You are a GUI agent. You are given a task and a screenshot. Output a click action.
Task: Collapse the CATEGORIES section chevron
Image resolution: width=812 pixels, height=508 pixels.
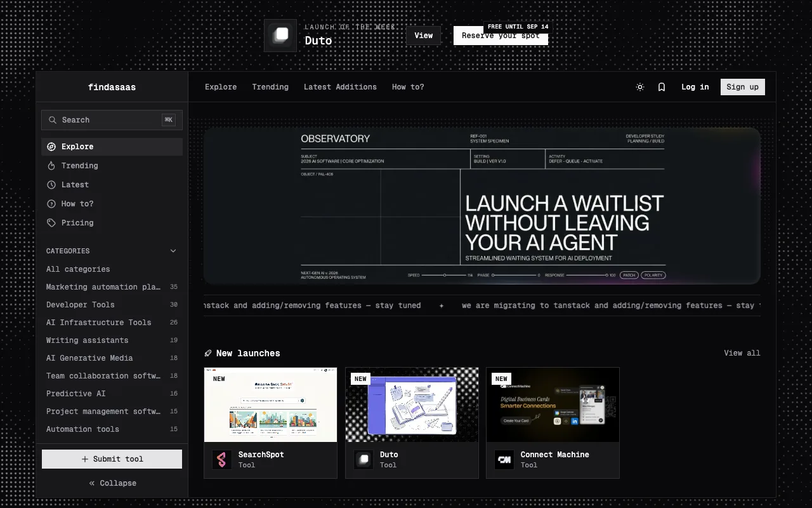pyautogui.click(x=173, y=251)
